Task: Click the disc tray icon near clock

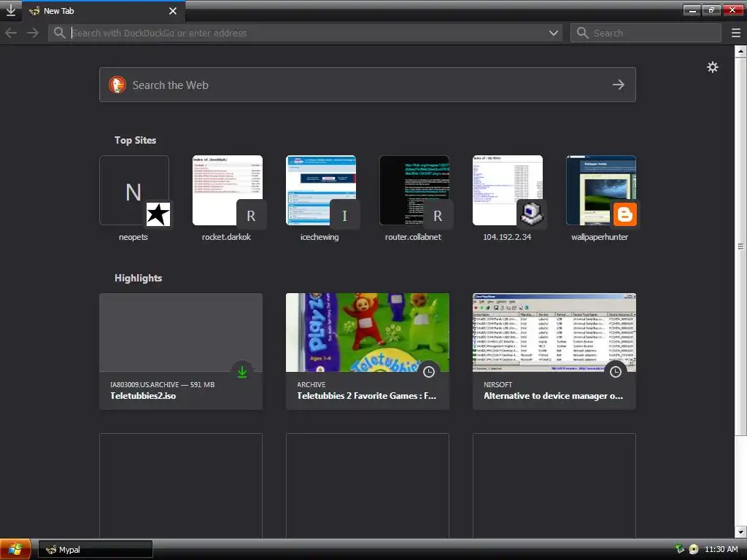Action: coord(694,549)
